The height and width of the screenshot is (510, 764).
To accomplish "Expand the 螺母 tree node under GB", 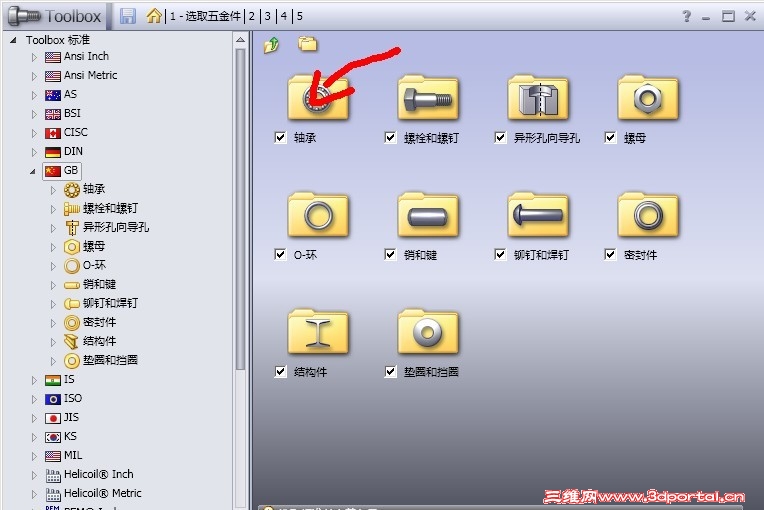I will click(x=53, y=247).
